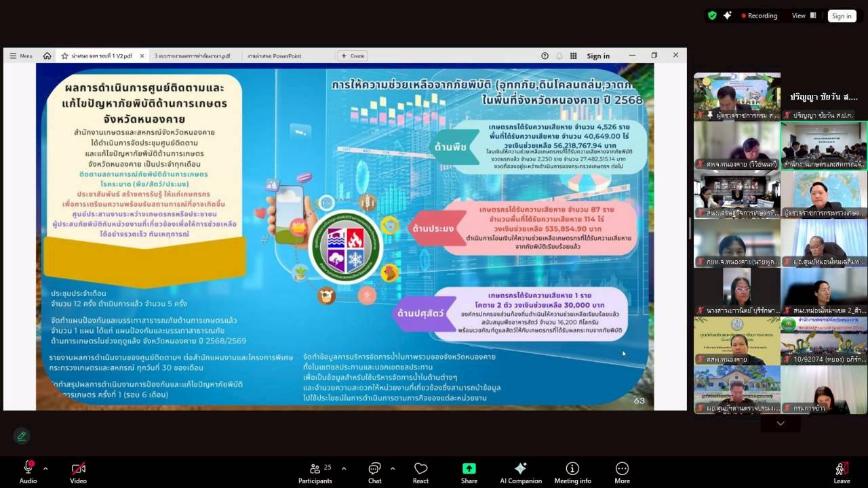Expand the Participants options chevron
The image size is (868, 488).
pos(344,468)
